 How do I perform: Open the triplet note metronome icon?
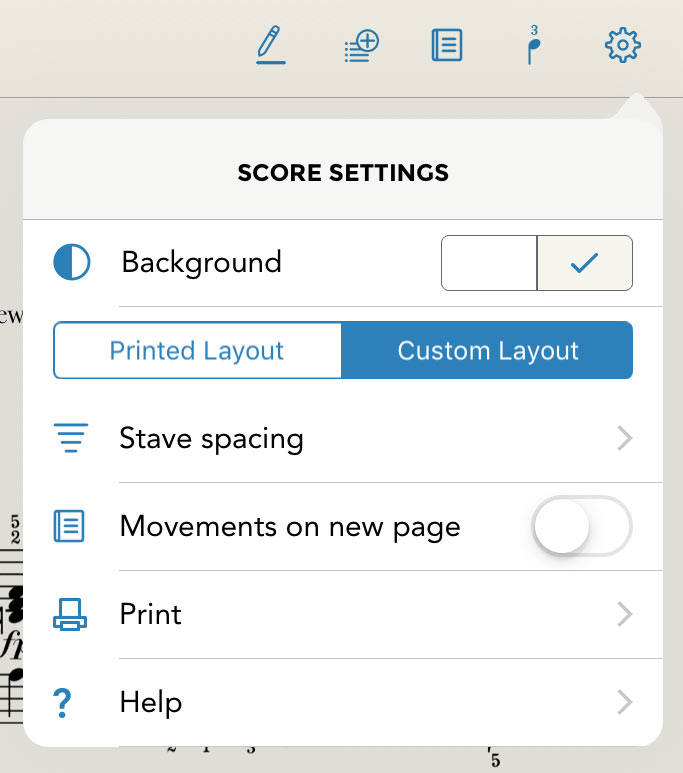(x=534, y=47)
